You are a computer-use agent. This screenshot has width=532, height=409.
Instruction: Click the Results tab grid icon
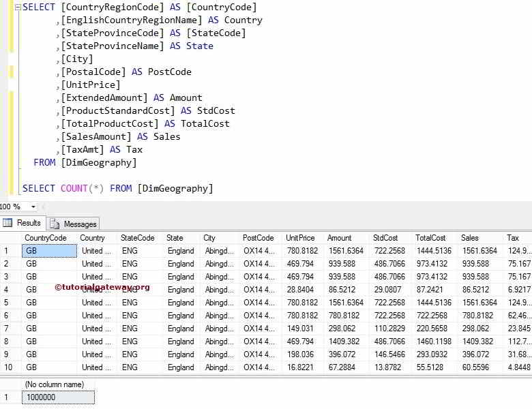(x=8, y=223)
